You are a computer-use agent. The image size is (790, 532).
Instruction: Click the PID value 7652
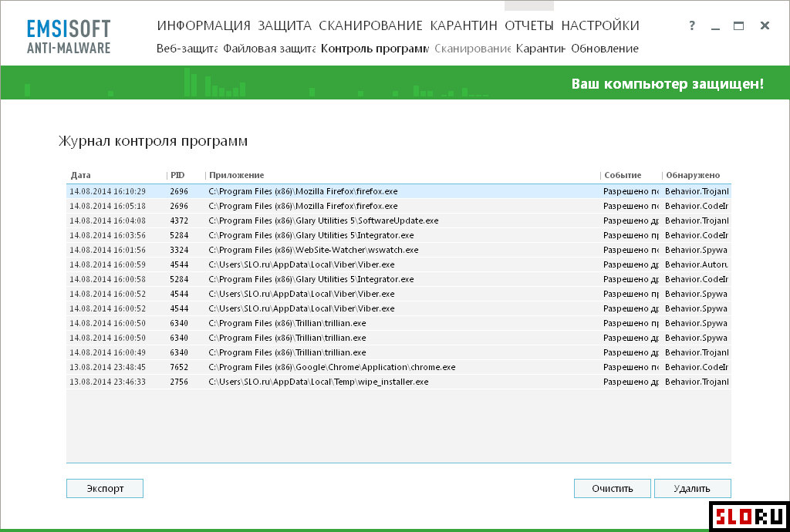179,367
